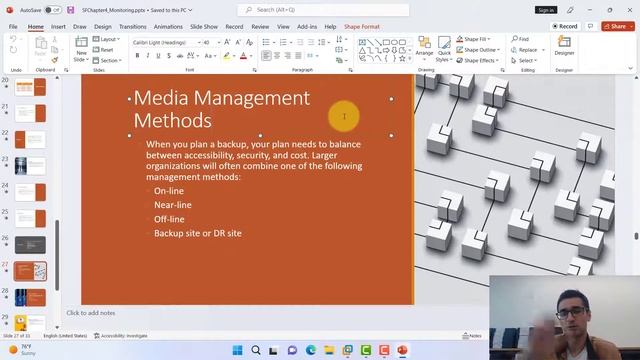The image size is (640, 360).
Task: Select slide 26 thumbnail
Action: (x=30, y=244)
